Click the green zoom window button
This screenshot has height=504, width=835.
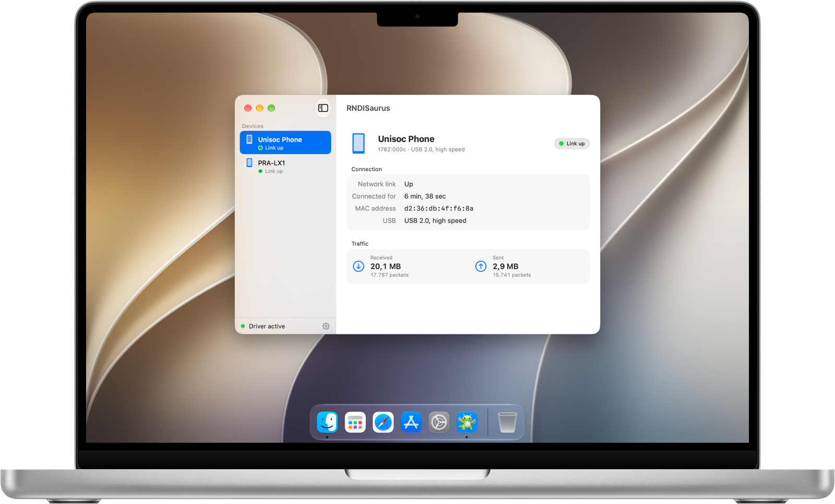tap(271, 108)
